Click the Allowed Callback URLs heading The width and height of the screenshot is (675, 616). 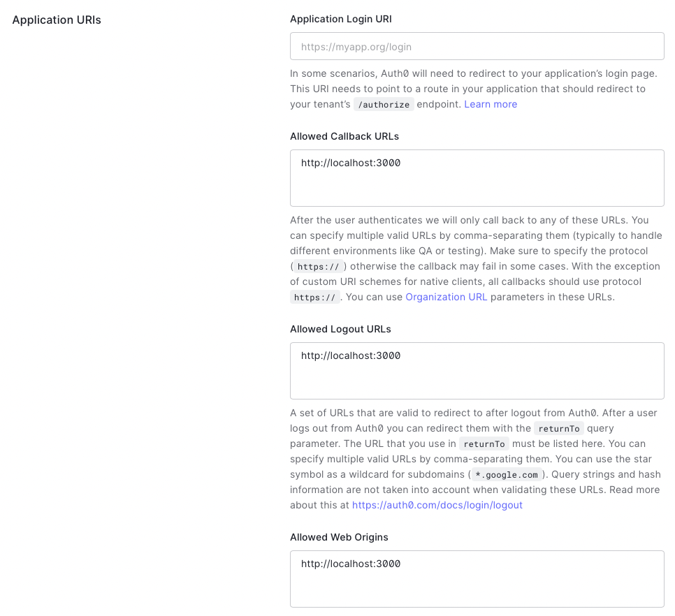[344, 136]
